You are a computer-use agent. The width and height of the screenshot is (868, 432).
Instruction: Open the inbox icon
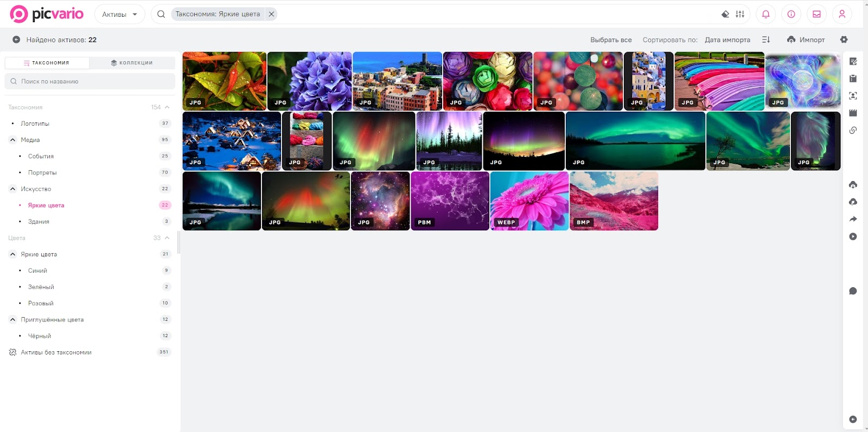[x=816, y=14]
